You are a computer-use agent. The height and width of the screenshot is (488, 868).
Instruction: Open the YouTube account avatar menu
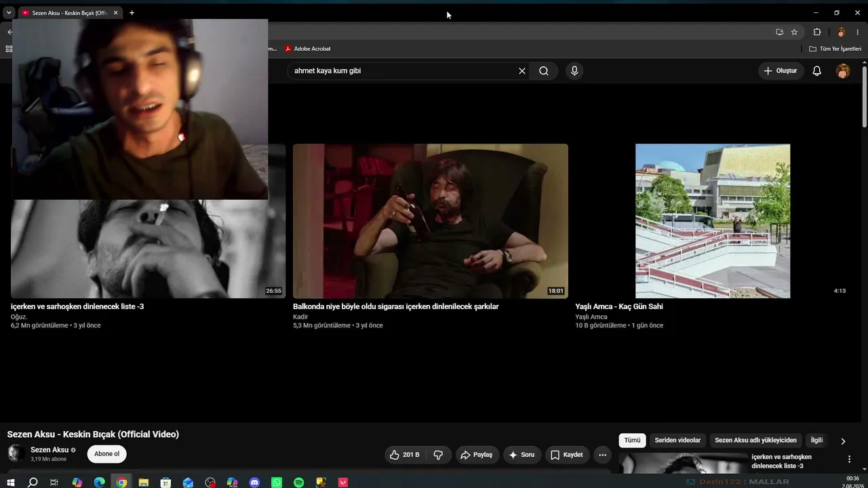click(x=843, y=70)
